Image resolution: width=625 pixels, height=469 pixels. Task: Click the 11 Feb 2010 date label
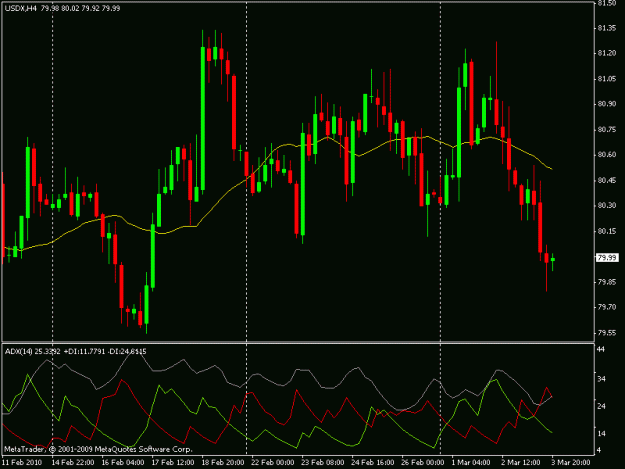pos(22,463)
